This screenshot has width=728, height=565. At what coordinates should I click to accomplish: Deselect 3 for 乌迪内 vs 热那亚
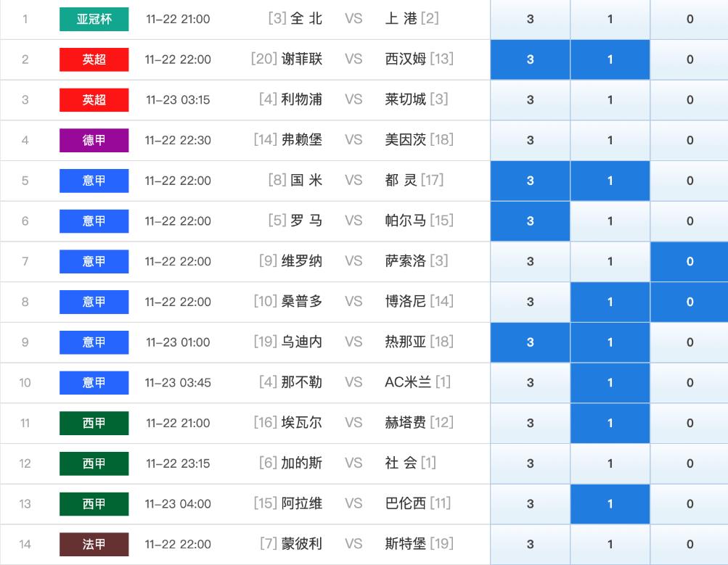coord(531,342)
